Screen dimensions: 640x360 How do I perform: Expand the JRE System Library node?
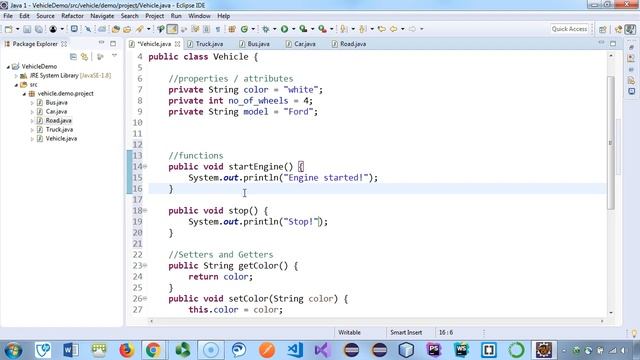16,76
